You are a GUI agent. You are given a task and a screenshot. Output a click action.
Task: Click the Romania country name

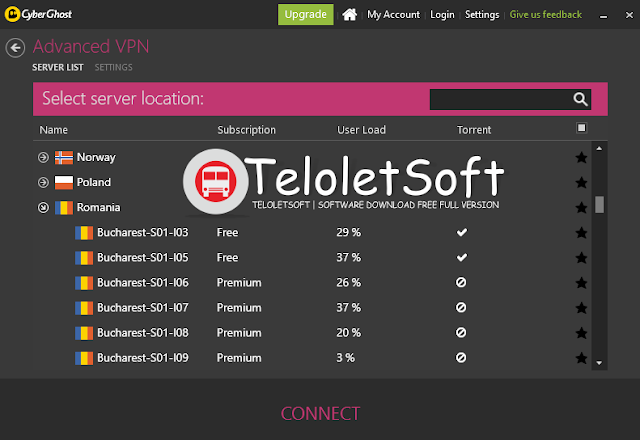pos(98,207)
